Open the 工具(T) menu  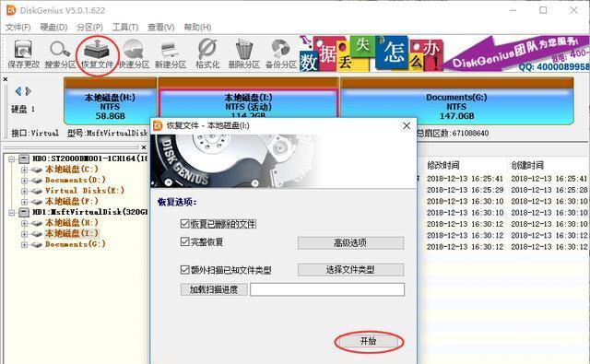pyautogui.click(x=125, y=27)
